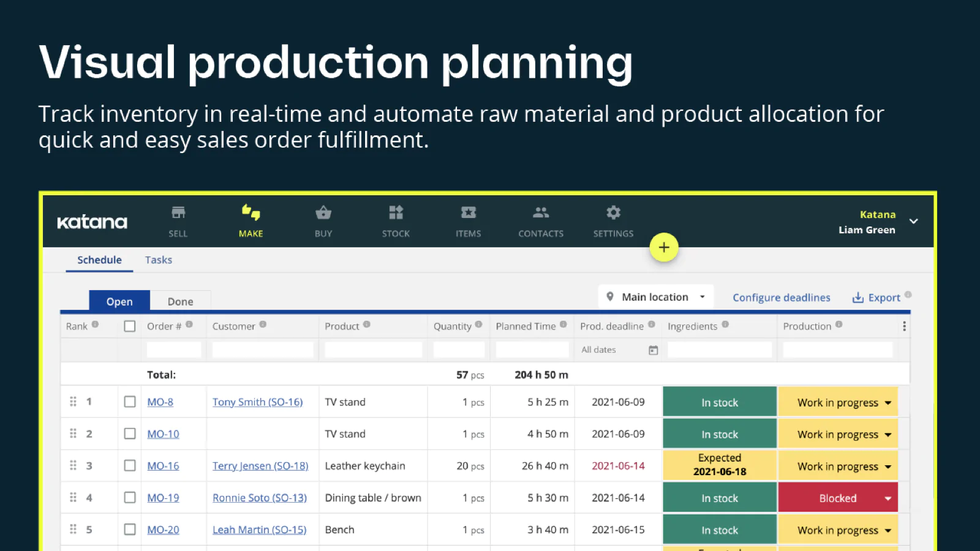Image resolution: width=980 pixels, height=551 pixels.
Task: Expand the Main location dropdown
Action: click(656, 297)
